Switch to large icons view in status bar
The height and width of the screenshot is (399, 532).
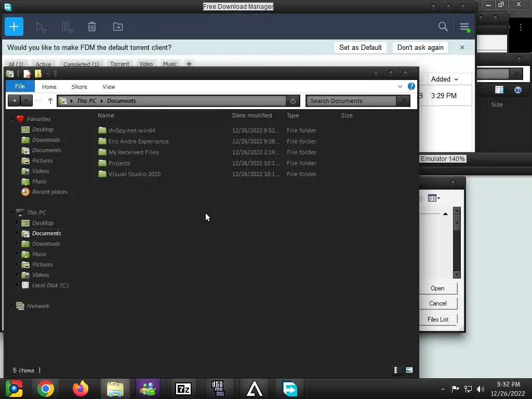(x=409, y=370)
